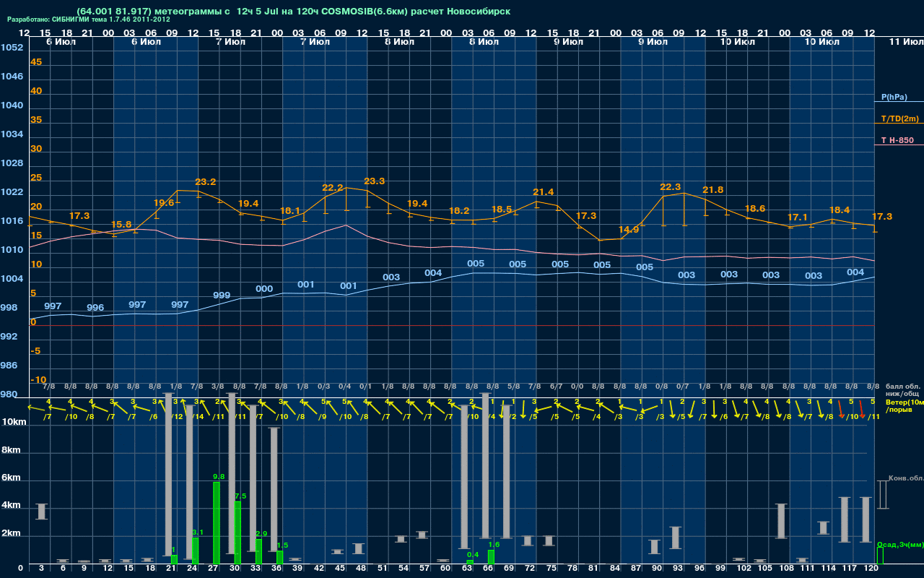The height and width of the screenshot is (578, 924).
Task: Click the 22.3 temperature value
Action: 671,187
